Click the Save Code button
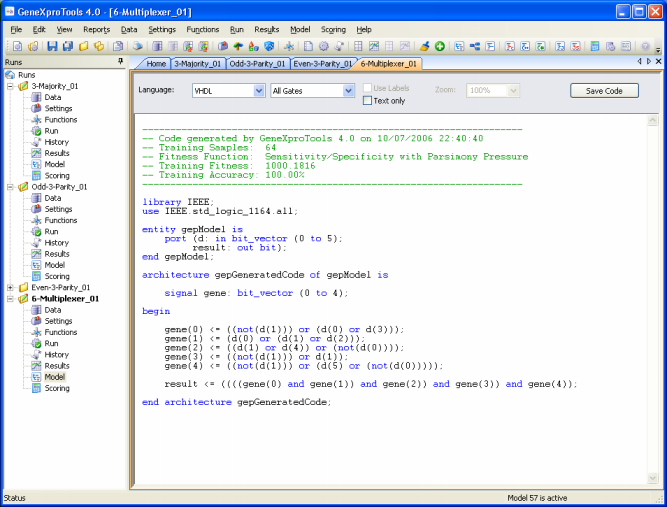Viewport: 667px width, 507px height. [x=604, y=91]
